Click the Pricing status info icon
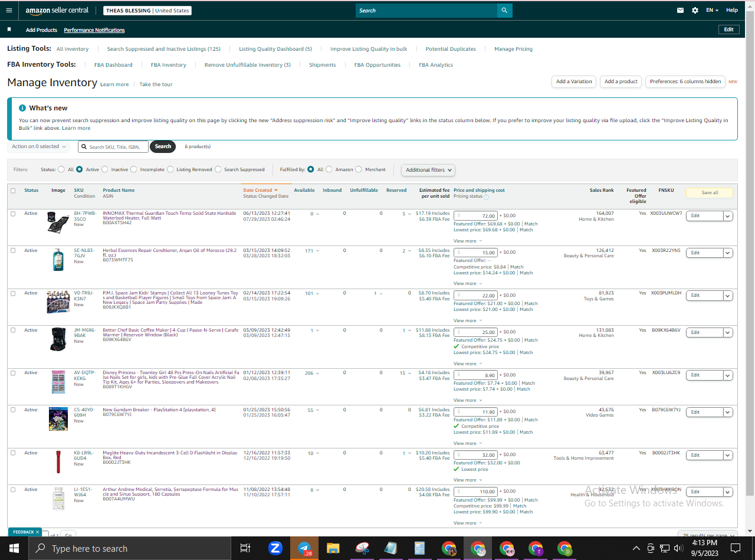The height and width of the screenshot is (560, 755). point(486,197)
